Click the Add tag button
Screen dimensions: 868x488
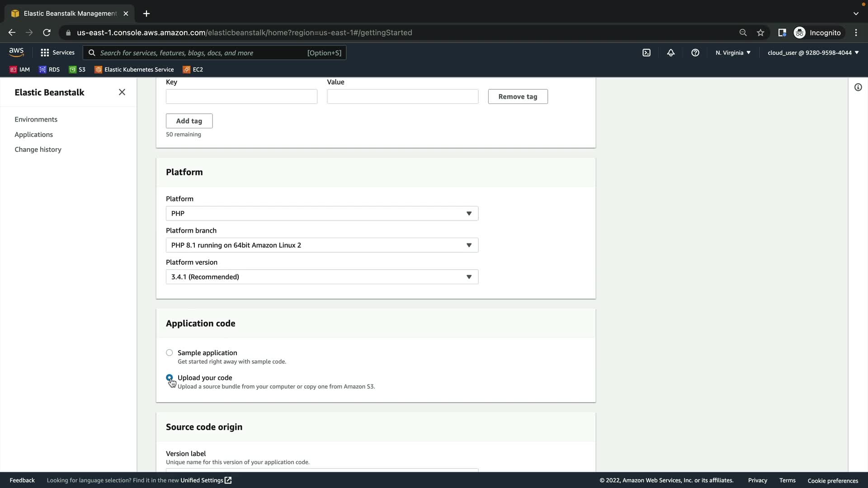(189, 121)
